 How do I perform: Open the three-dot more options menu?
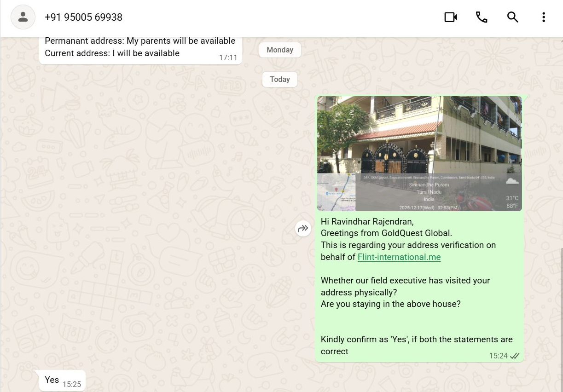click(543, 17)
